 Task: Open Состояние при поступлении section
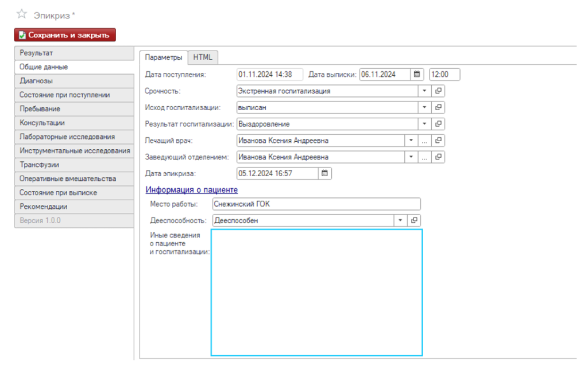pyautogui.click(x=74, y=95)
